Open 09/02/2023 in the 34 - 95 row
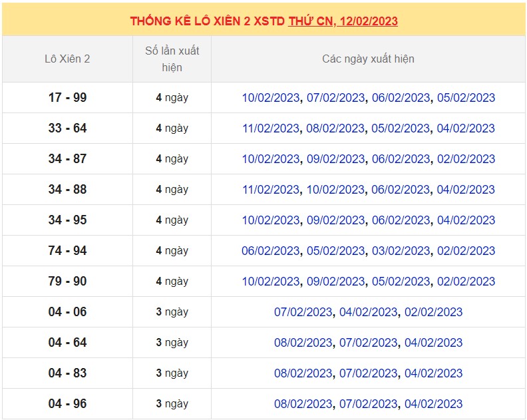 pyautogui.click(x=335, y=220)
